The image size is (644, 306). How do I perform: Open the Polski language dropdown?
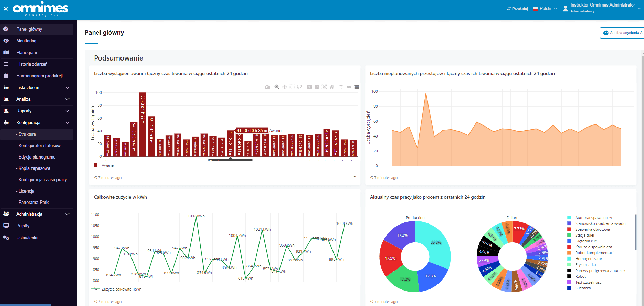545,9
